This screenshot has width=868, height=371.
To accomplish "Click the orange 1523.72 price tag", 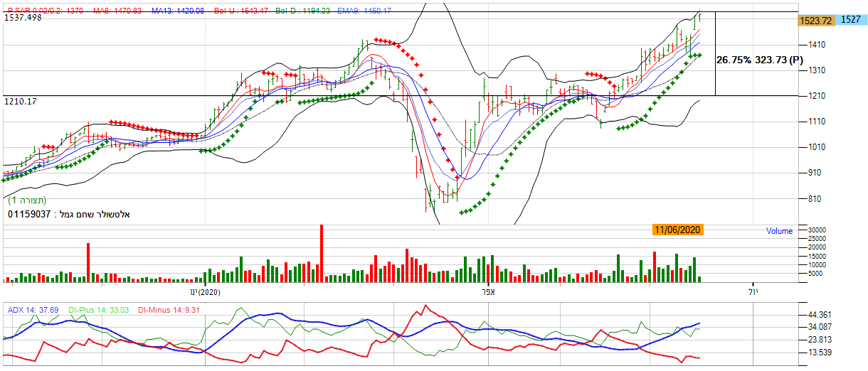I will pyautogui.click(x=816, y=21).
